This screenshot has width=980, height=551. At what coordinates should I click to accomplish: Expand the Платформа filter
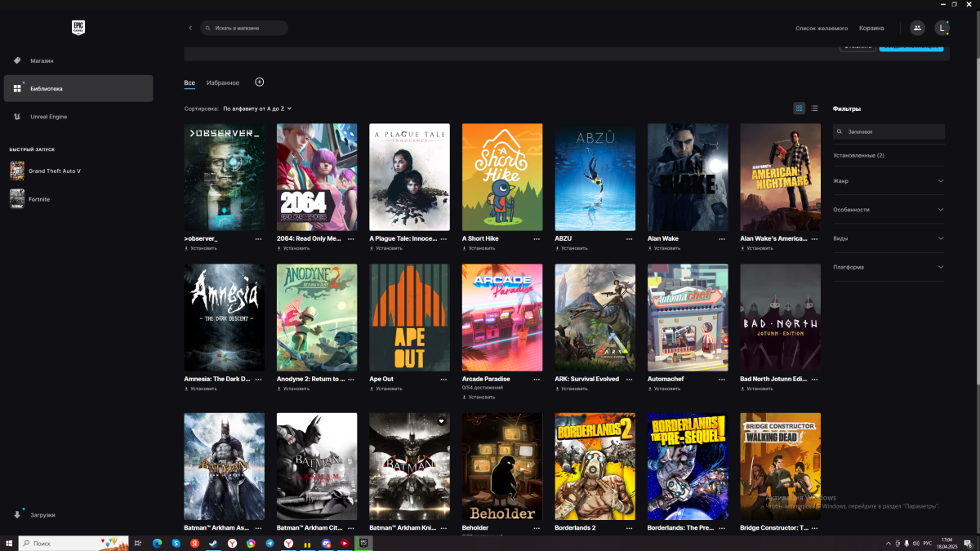[889, 267]
